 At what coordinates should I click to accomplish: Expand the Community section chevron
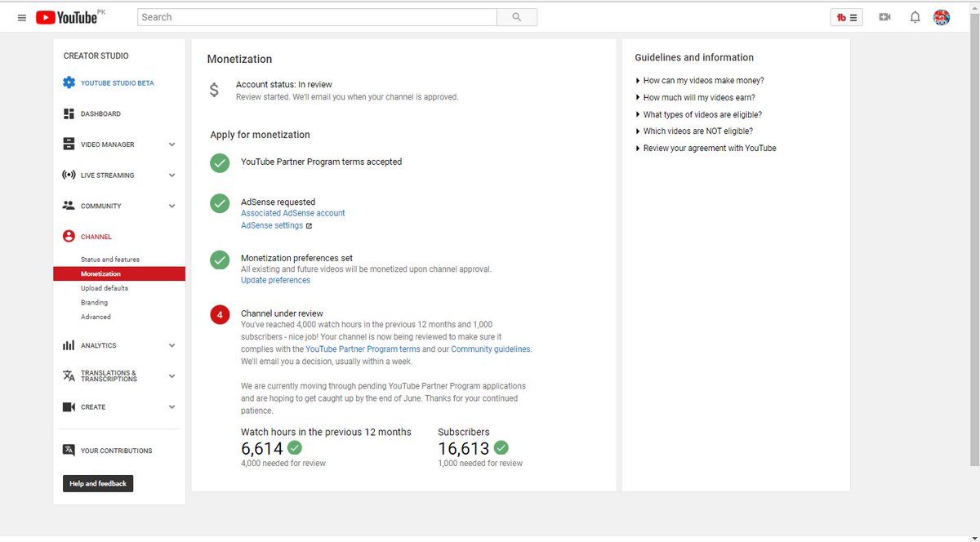click(171, 206)
